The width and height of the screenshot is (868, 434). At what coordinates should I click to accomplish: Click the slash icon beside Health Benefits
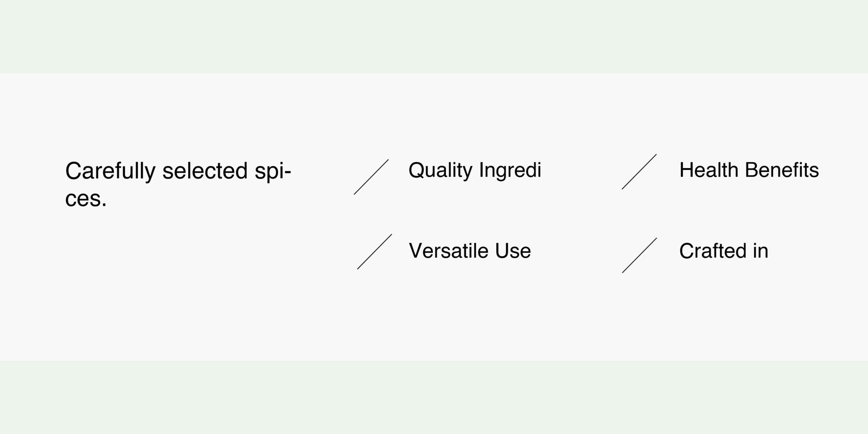pyautogui.click(x=639, y=171)
